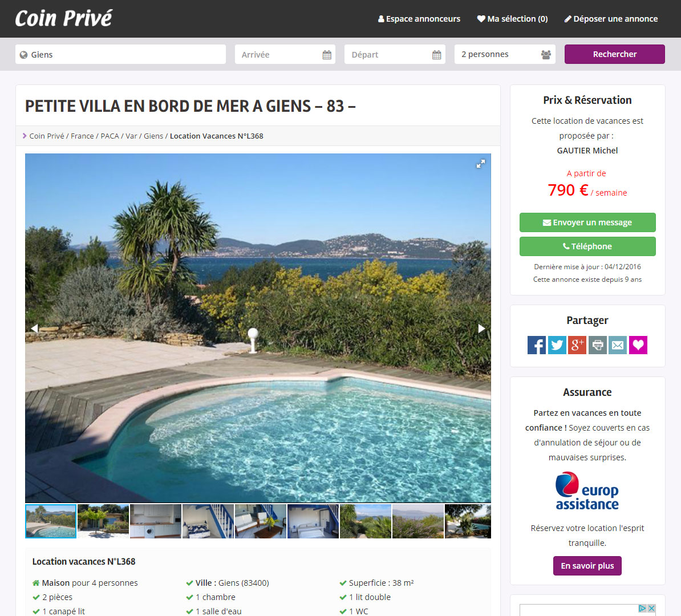Share listing by email envelope icon

pos(618,346)
